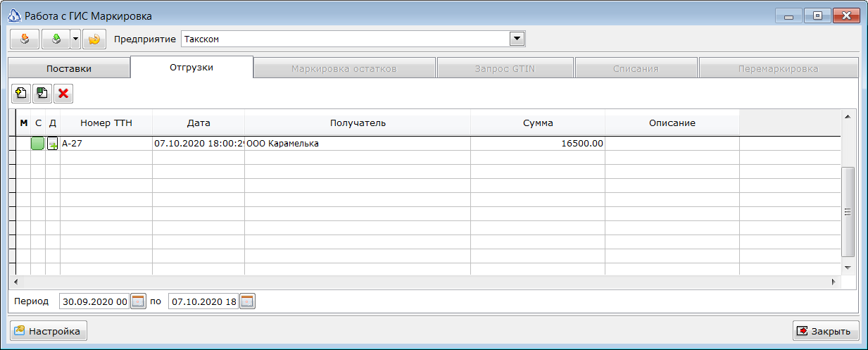The image size is (868, 350).
Task: Select the А-27 number cell
Action: (106, 144)
